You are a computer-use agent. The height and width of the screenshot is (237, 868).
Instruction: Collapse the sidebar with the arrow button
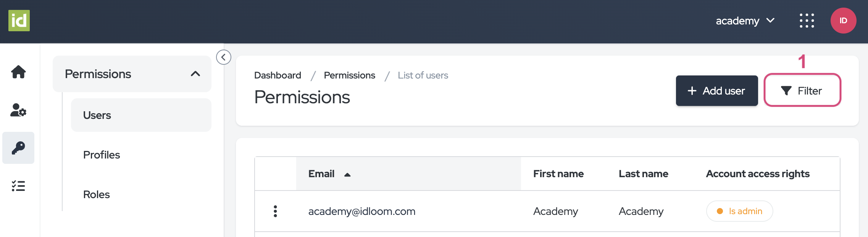(x=224, y=57)
